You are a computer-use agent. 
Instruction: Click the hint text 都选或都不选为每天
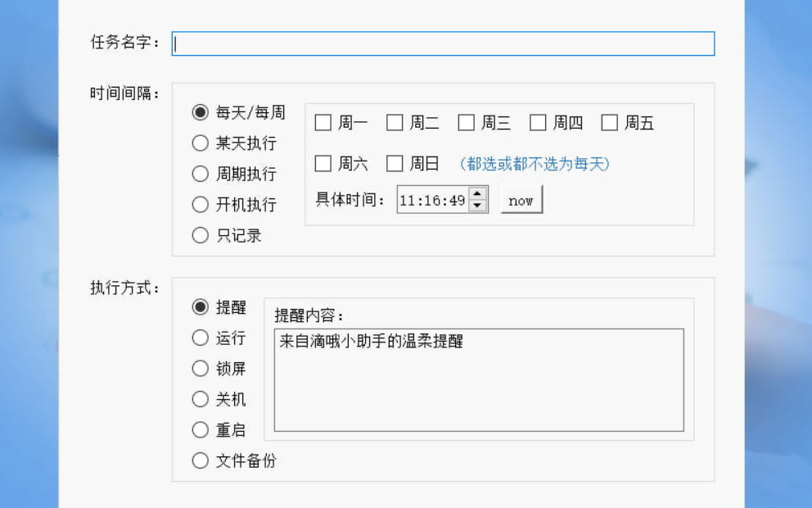click(x=535, y=164)
